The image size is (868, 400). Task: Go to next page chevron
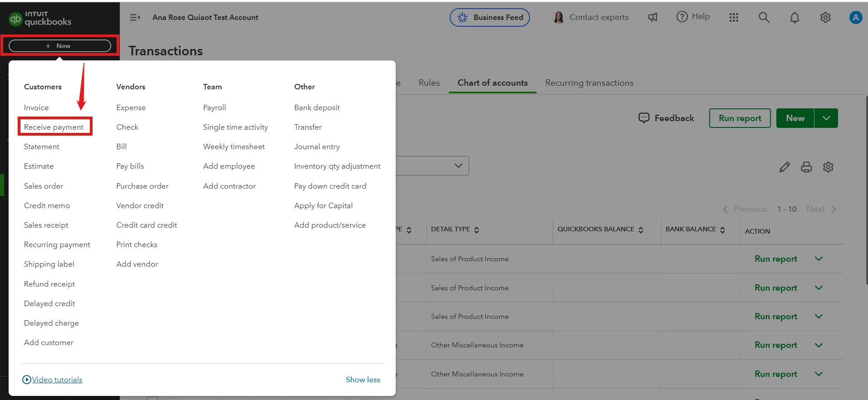pos(834,209)
